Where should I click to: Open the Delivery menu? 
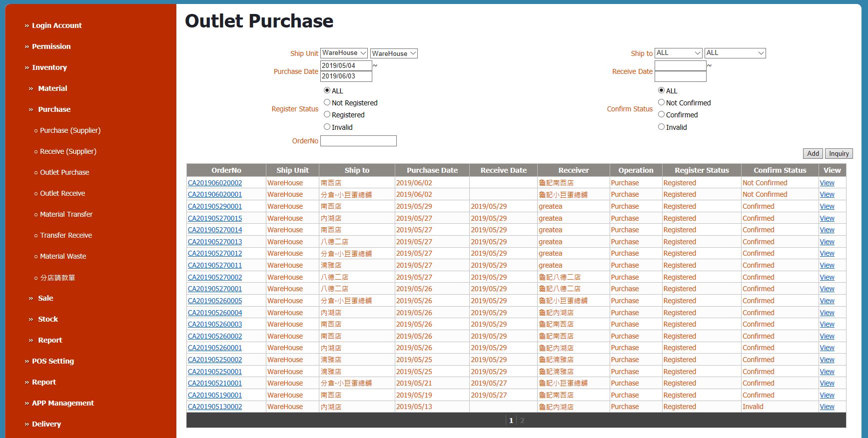pyautogui.click(x=46, y=424)
